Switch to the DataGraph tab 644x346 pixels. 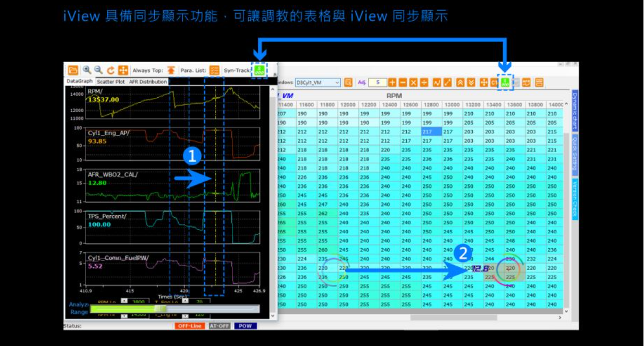[79, 81]
